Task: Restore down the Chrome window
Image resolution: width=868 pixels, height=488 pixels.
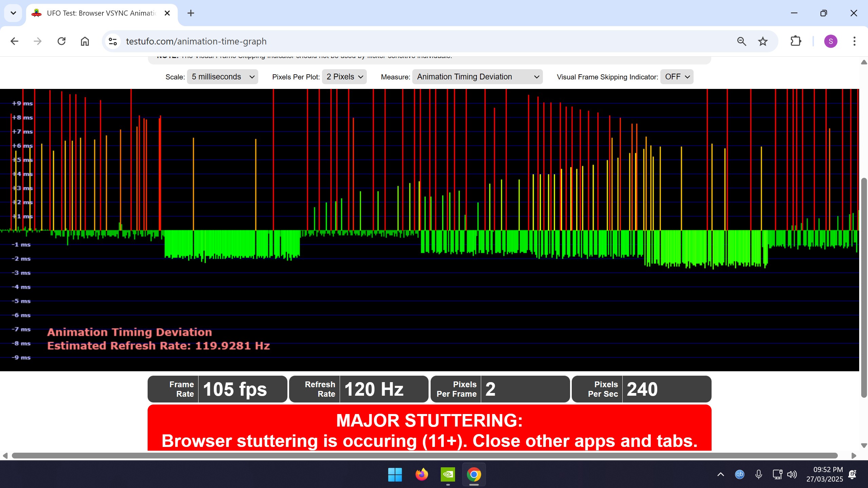Action: (824, 13)
